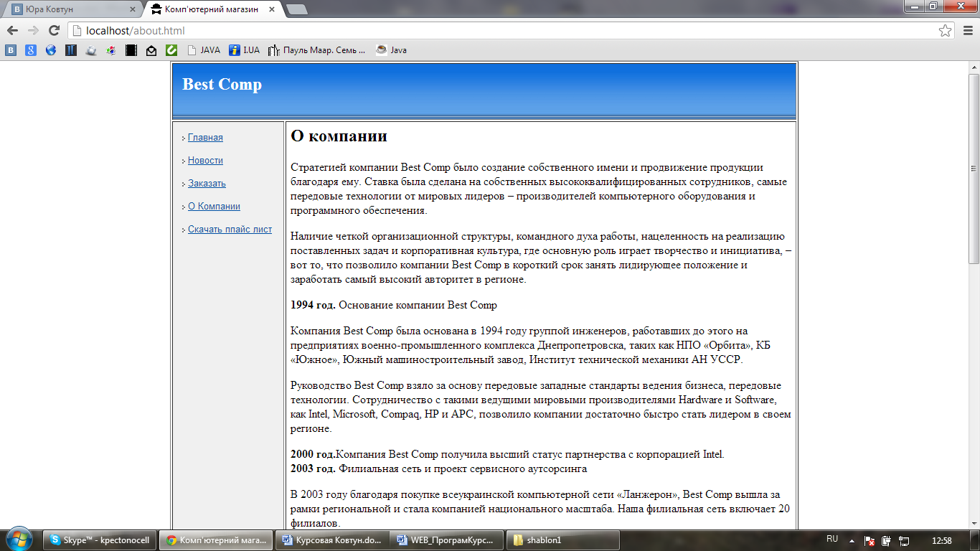Open the Chrome menu (three bars)
Image resolution: width=980 pixels, height=551 pixels.
pyautogui.click(x=967, y=30)
